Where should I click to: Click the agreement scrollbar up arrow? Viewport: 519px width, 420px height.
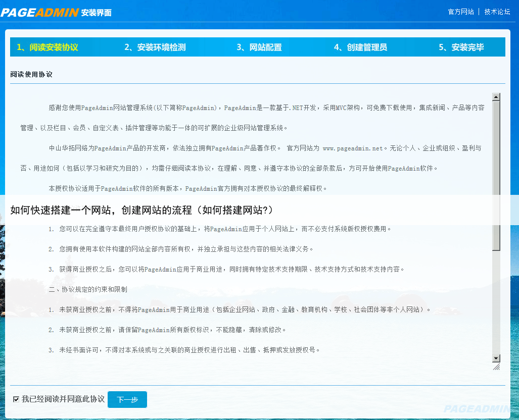coord(496,97)
